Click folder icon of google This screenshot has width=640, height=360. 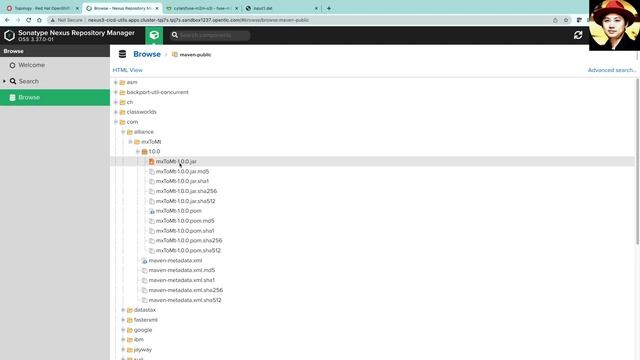coord(130,330)
